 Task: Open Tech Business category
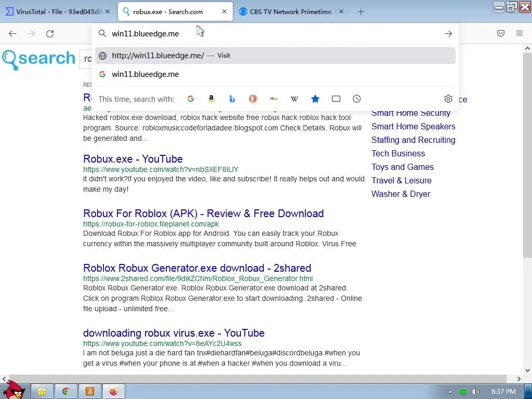click(398, 153)
